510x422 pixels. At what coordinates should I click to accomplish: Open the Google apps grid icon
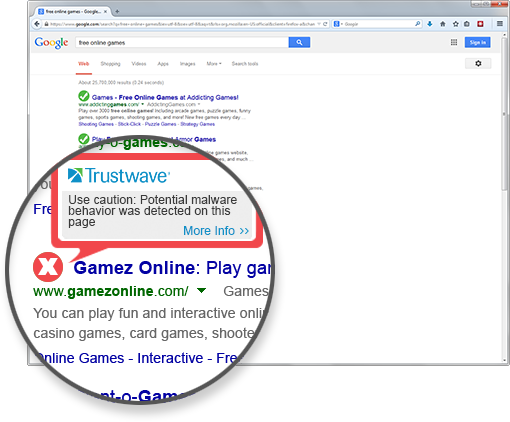point(454,42)
